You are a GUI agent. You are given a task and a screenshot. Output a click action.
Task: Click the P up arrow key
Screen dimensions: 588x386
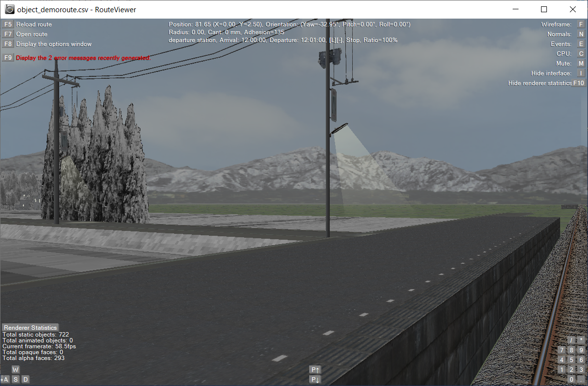315,369
